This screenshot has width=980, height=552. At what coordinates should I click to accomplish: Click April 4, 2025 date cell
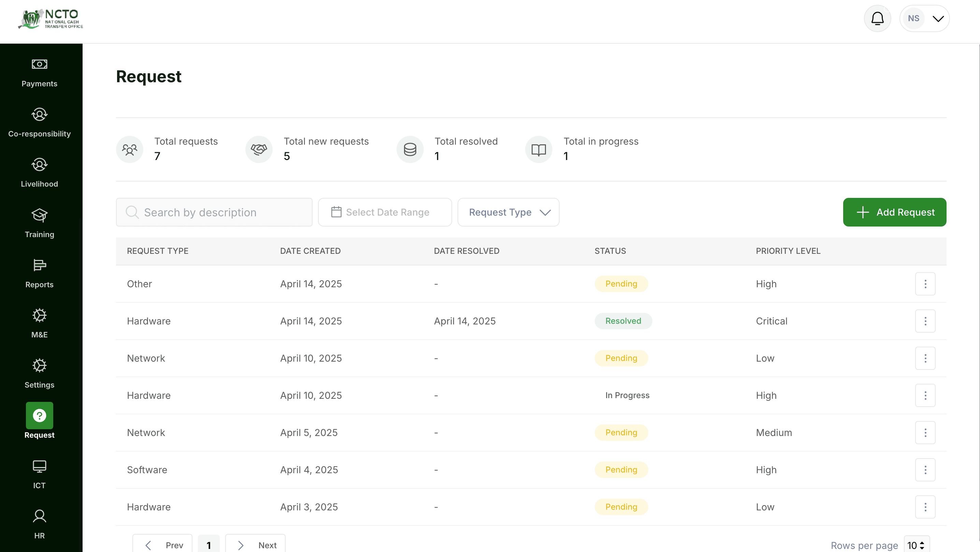coord(309,470)
